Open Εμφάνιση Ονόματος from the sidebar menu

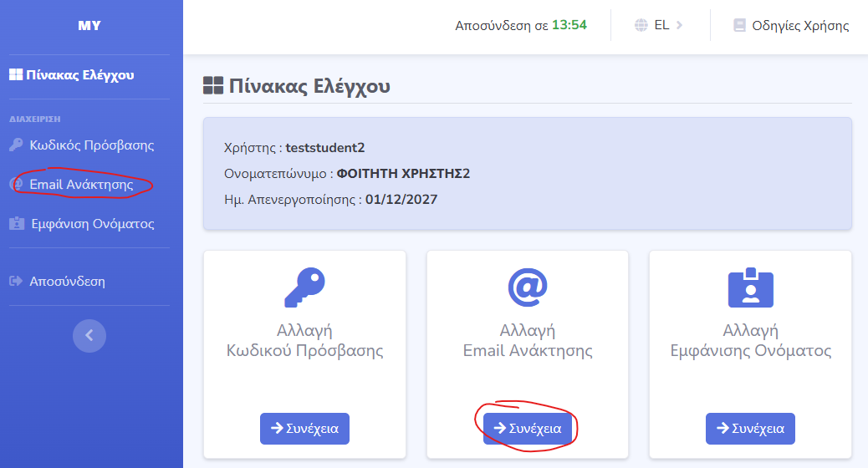tap(92, 224)
